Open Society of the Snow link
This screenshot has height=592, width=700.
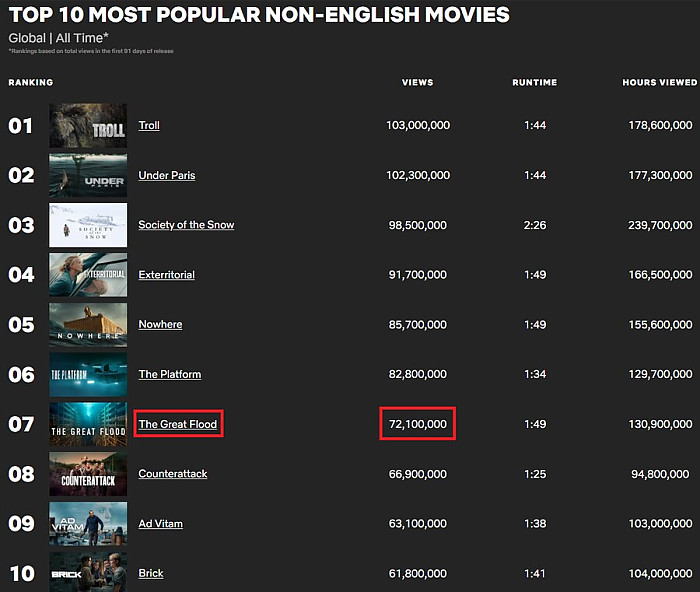[x=186, y=225]
